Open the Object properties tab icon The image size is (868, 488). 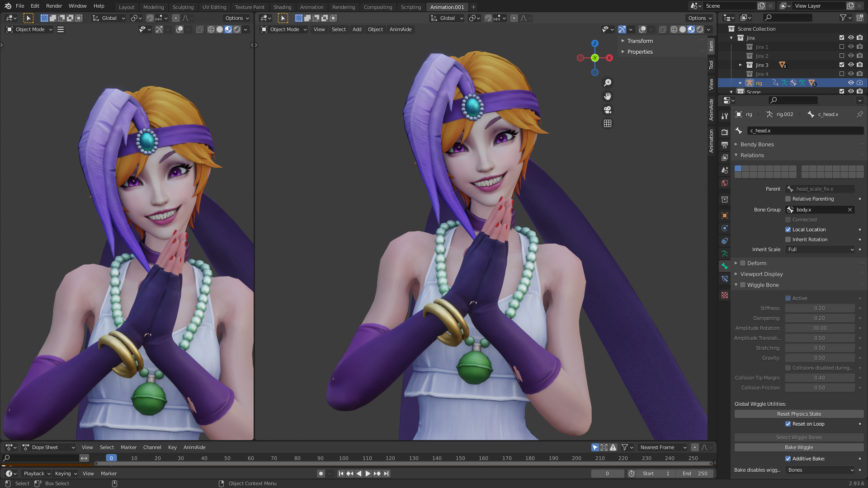[725, 216]
